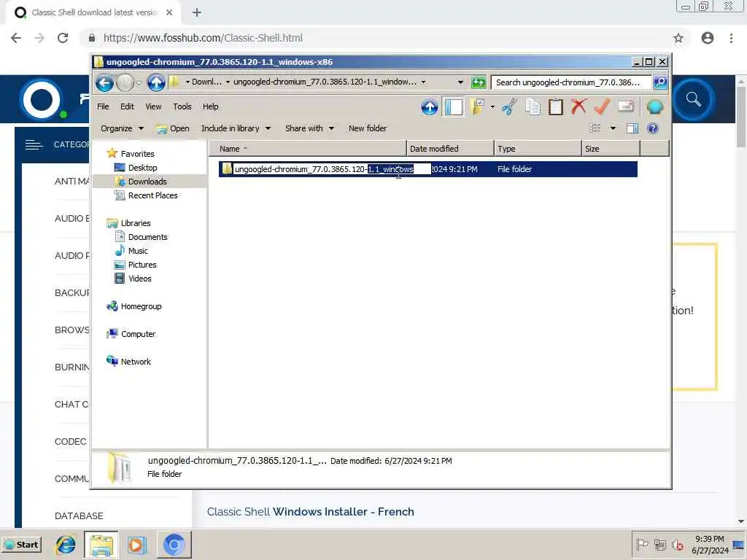This screenshot has width=747, height=560.
Task: Click the Up one level button by the address bar
Action: [156, 83]
